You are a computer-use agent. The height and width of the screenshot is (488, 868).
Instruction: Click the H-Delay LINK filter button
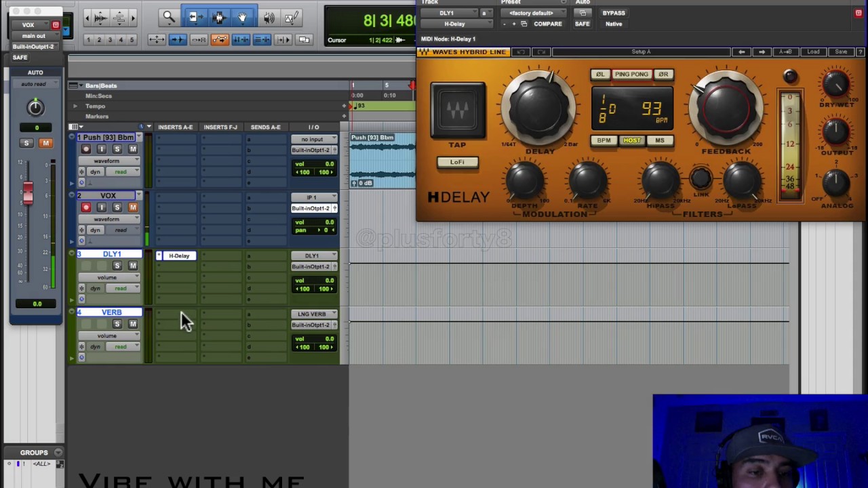[x=701, y=179]
